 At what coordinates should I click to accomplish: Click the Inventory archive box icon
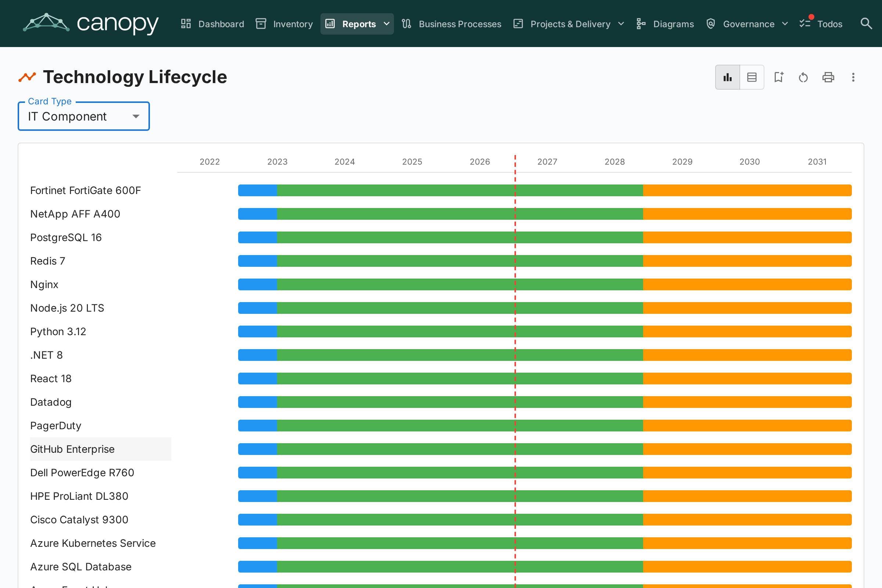coord(261,24)
